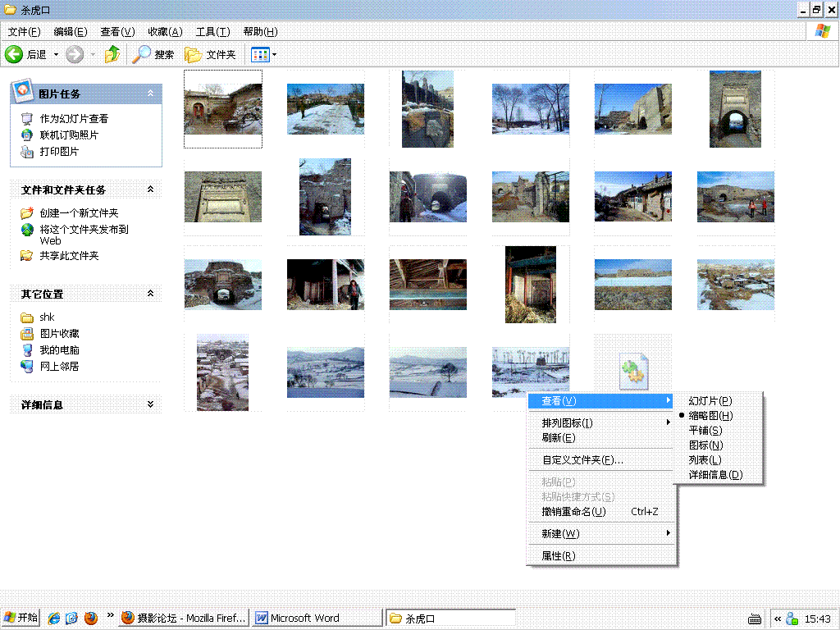Open the 编辑(E) menu
Viewport: 840px width, 630px height.
point(71,32)
